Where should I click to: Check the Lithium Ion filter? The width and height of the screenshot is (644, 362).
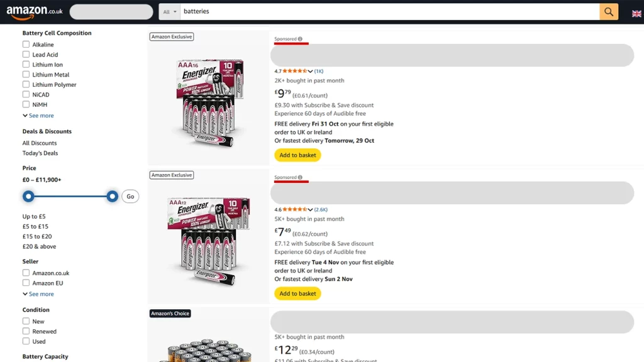tap(25, 64)
